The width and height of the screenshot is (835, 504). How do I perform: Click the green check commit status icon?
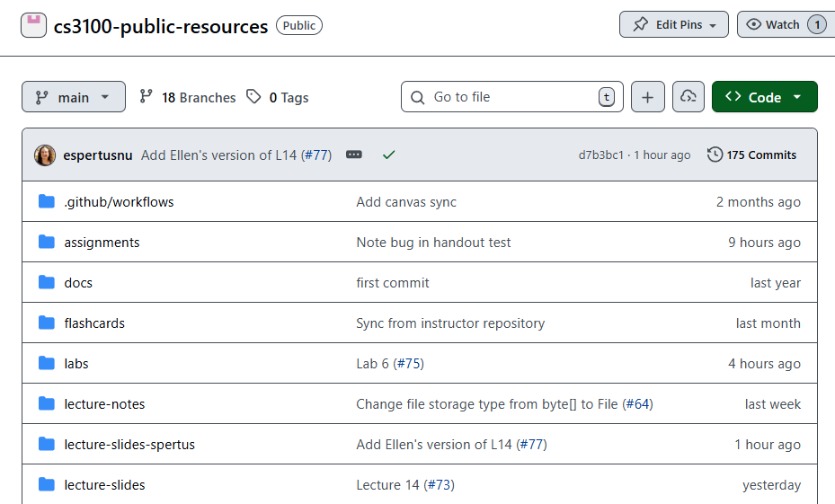point(388,155)
